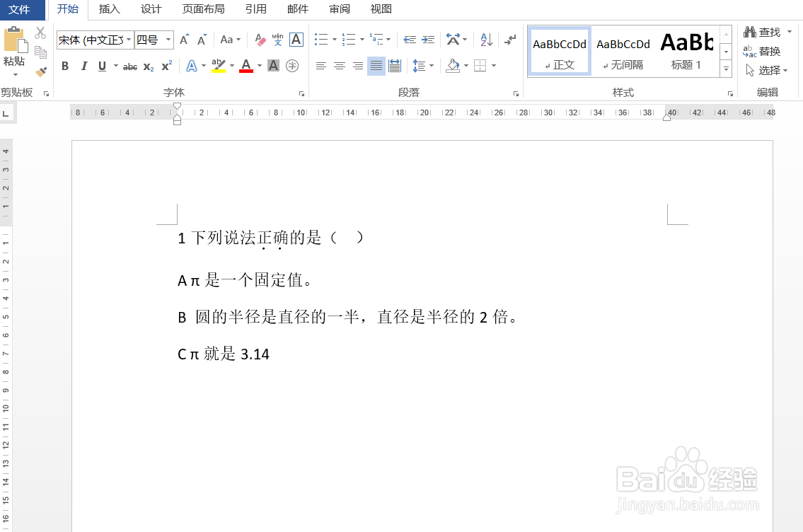Show or hide paragraph marks
This screenshot has width=803, height=532.
[x=510, y=40]
